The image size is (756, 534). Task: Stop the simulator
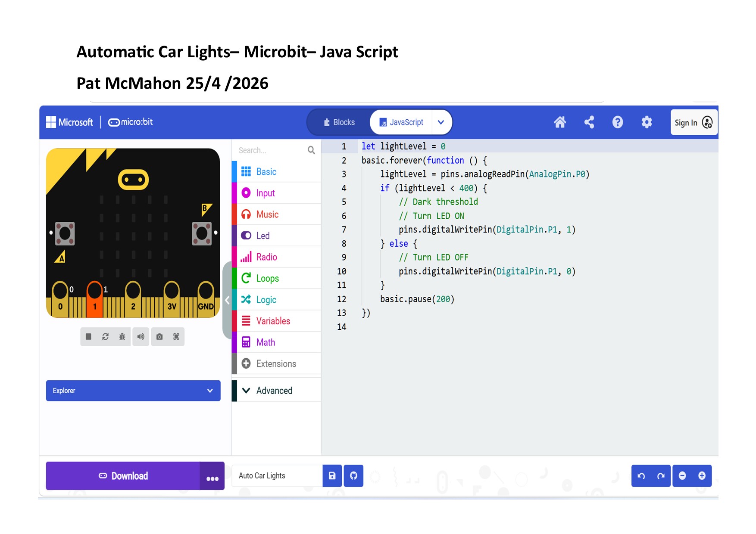pos(88,337)
